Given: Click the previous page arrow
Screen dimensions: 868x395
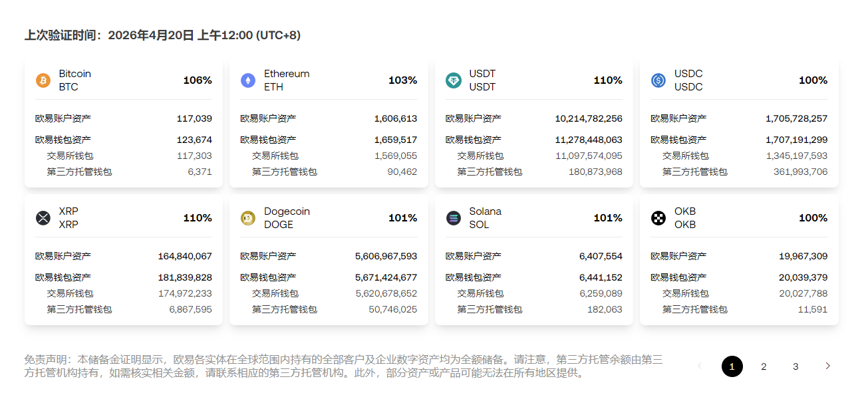Looking at the screenshot, I should coord(700,366).
